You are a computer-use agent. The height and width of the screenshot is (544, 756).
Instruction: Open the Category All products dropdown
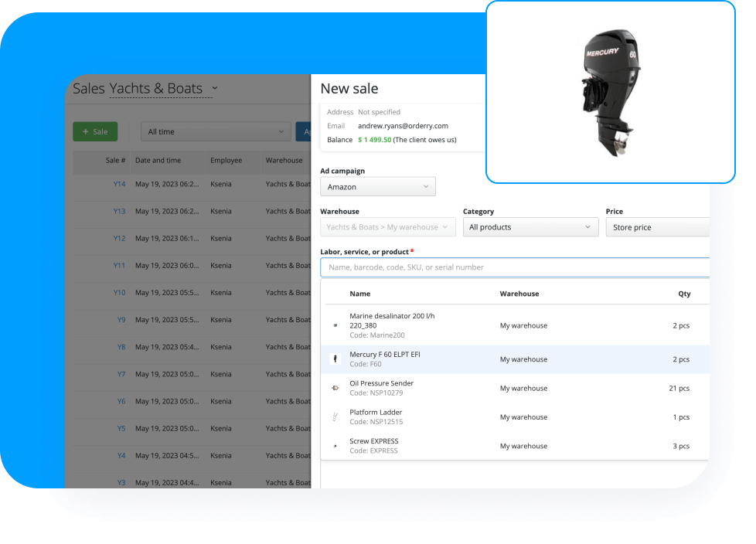(530, 227)
